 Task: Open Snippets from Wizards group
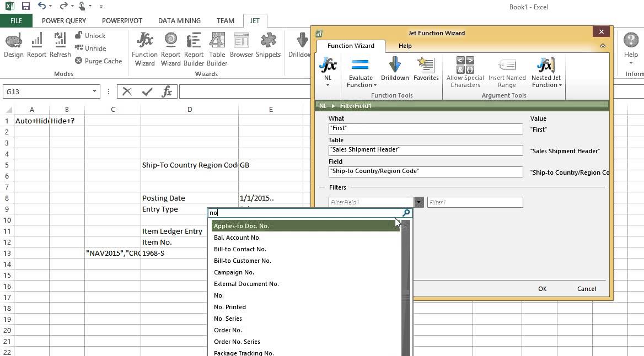point(268,45)
